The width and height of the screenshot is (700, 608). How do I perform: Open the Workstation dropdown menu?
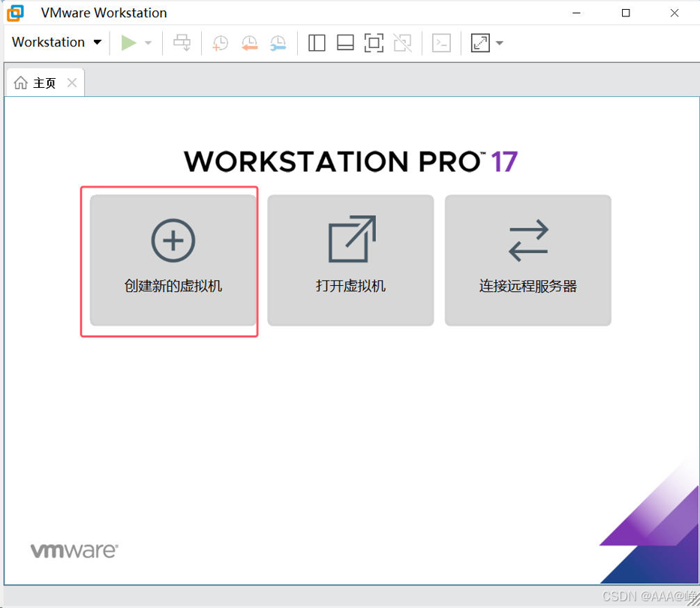[x=57, y=43]
